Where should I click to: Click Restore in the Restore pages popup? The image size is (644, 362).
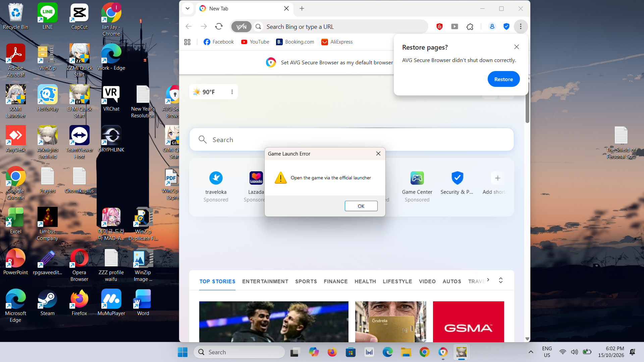click(503, 79)
